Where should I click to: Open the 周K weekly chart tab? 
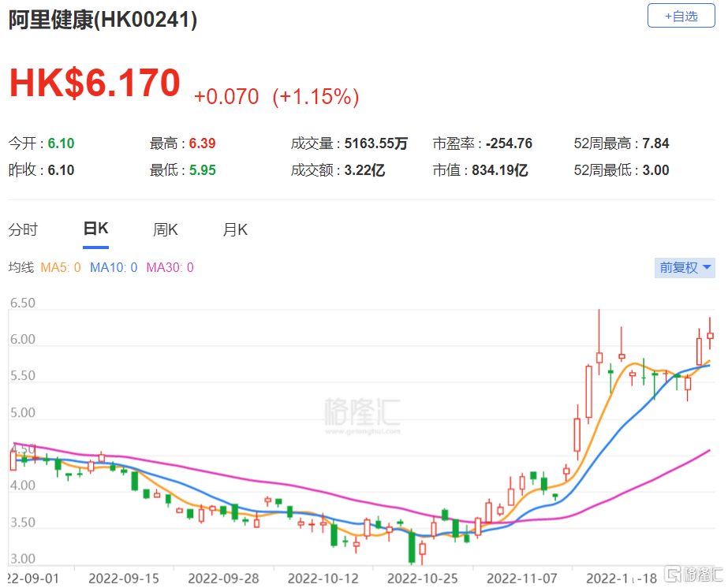point(166,229)
